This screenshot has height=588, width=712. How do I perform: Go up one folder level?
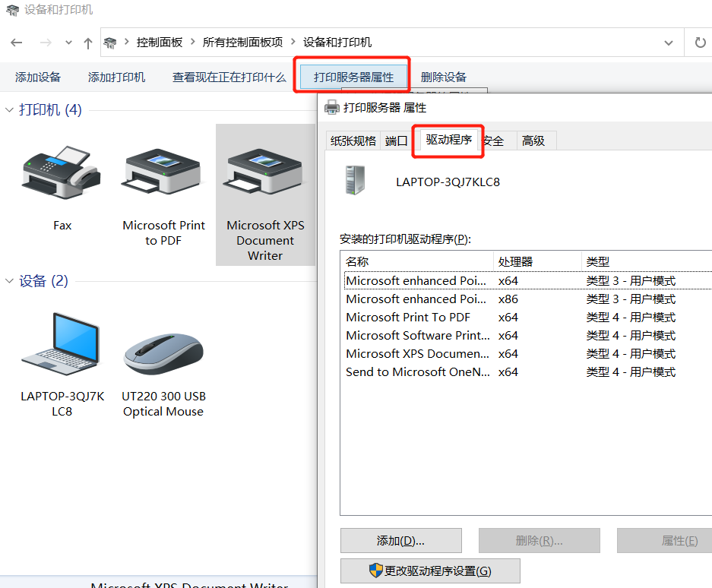tap(88, 43)
